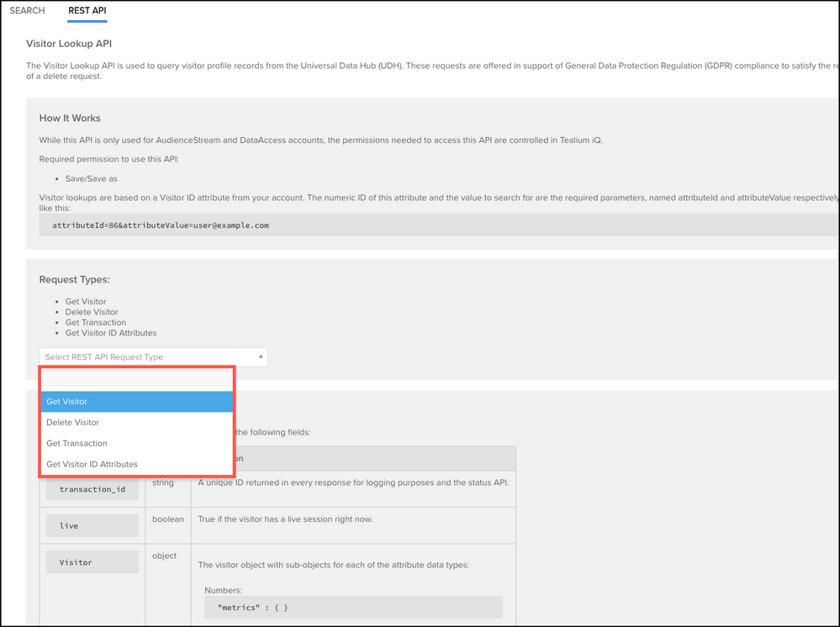Open the Select REST API Request Type dropdown
The image size is (840, 627).
tap(147, 357)
